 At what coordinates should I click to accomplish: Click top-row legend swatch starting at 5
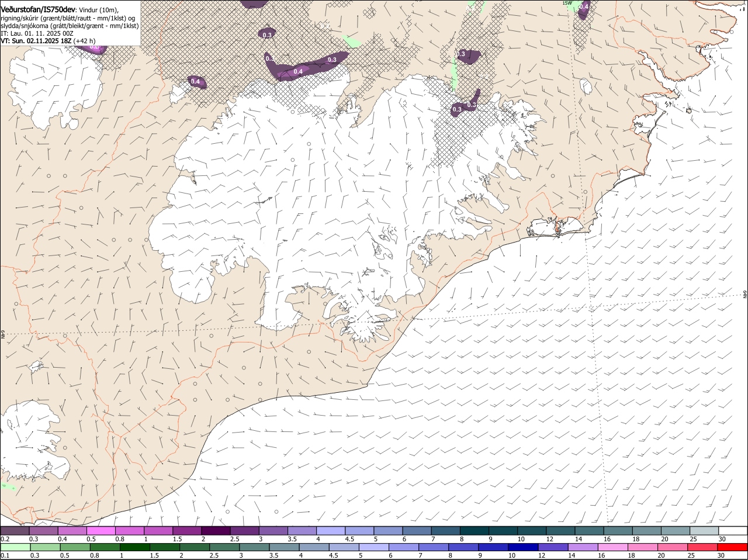coord(388,530)
